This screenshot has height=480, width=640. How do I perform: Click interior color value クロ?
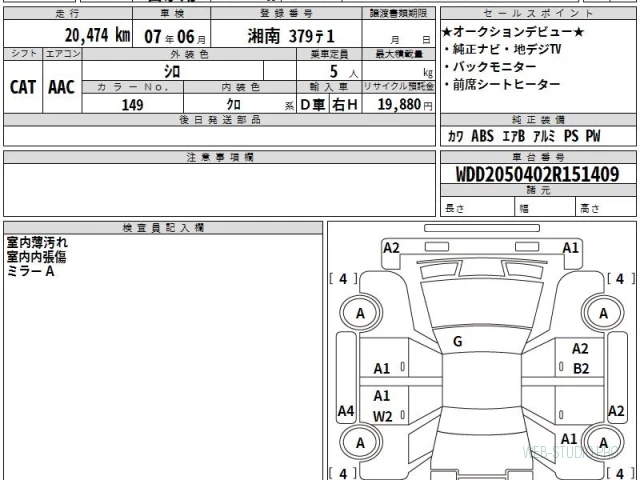point(233,104)
